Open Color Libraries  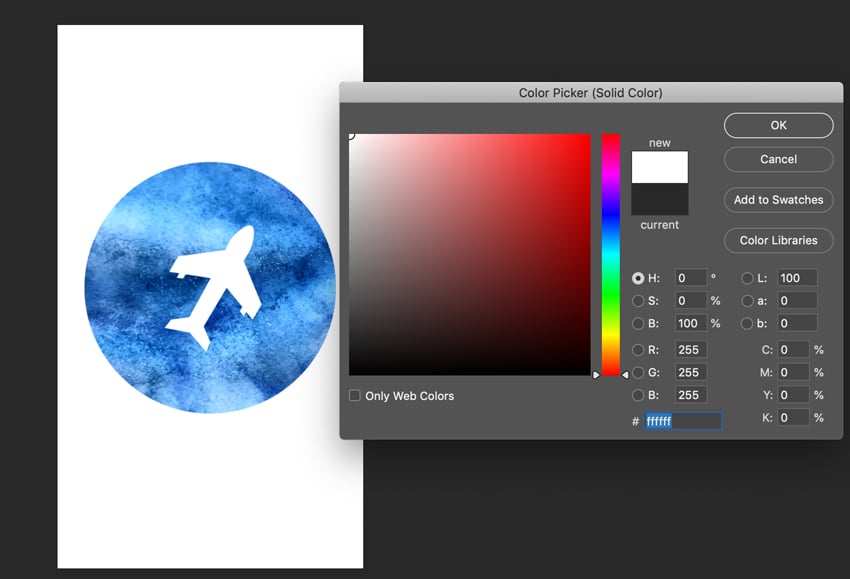tap(778, 240)
